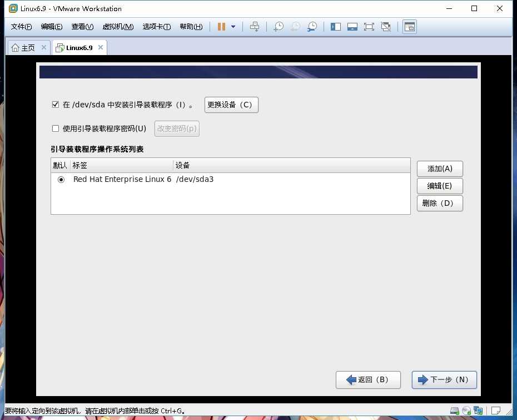
Task: Open the 查看(V) menu
Action: [82, 27]
